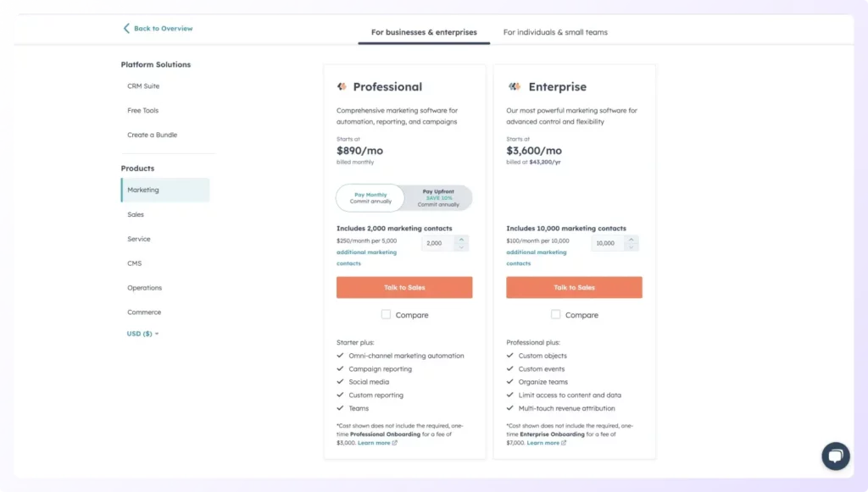868x492 pixels.
Task: Check the Compare box under Professional
Action: pos(387,314)
